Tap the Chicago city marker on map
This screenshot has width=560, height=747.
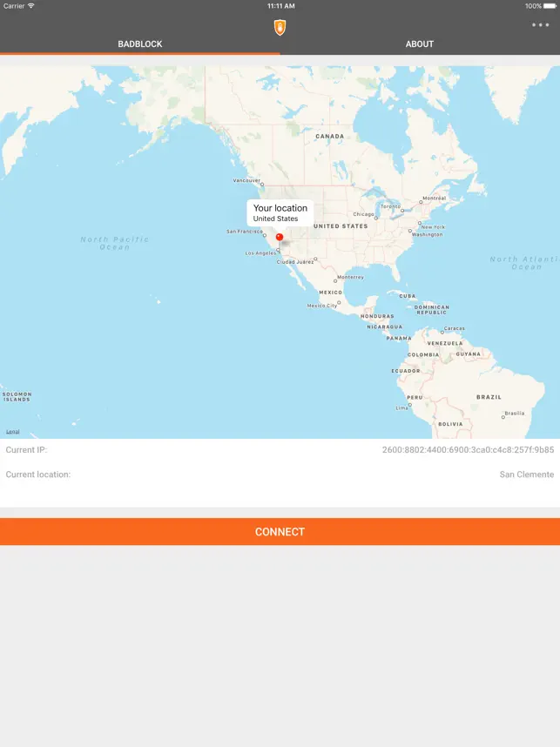click(376, 218)
